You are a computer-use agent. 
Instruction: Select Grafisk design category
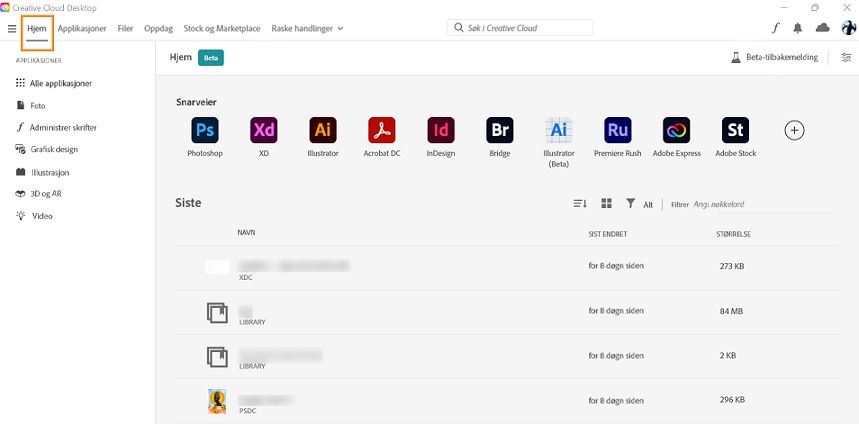(x=47, y=149)
